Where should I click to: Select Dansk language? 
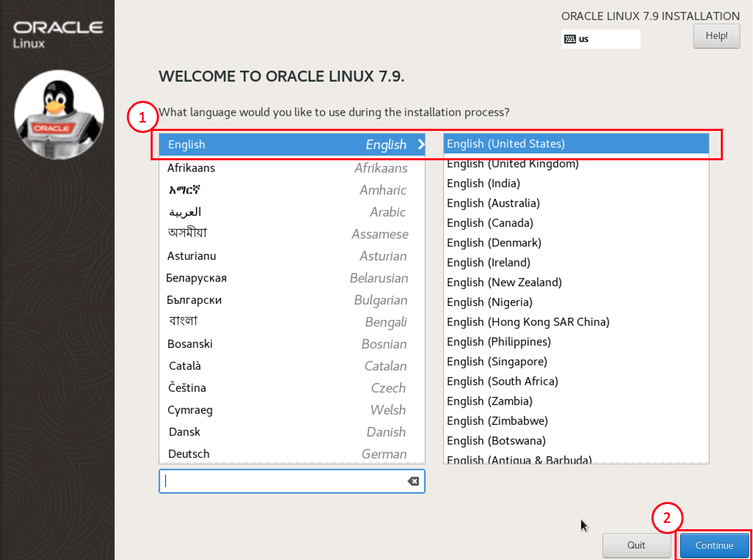pos(292,433)
